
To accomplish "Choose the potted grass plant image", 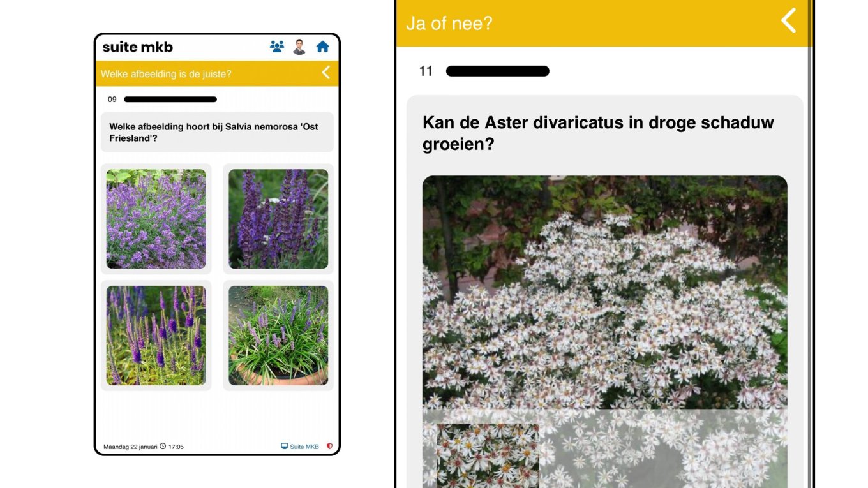I will [x=278, y=335].
